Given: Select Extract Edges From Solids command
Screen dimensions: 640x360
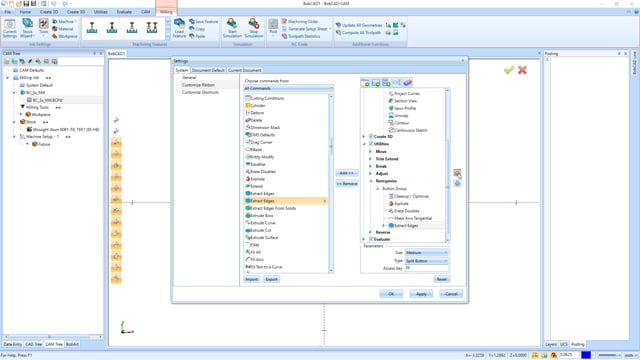Looking at the screenshot, I should (273, 208).
